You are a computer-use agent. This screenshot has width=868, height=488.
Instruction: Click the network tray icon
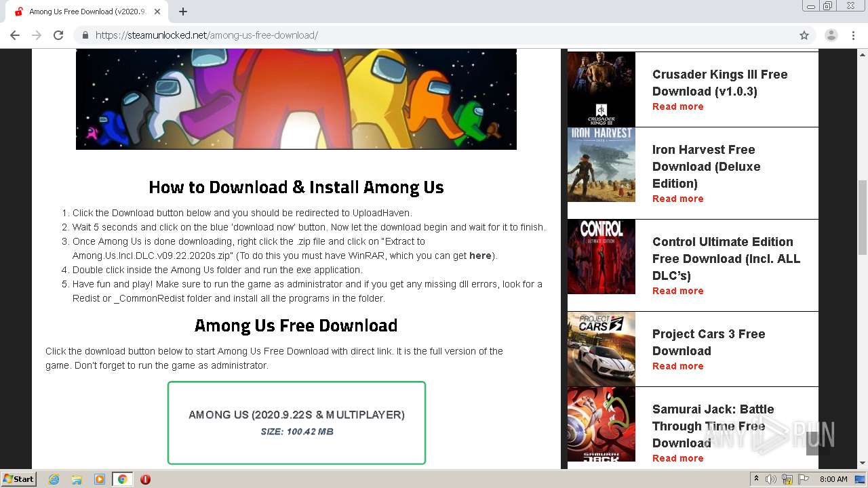point(787,479)
